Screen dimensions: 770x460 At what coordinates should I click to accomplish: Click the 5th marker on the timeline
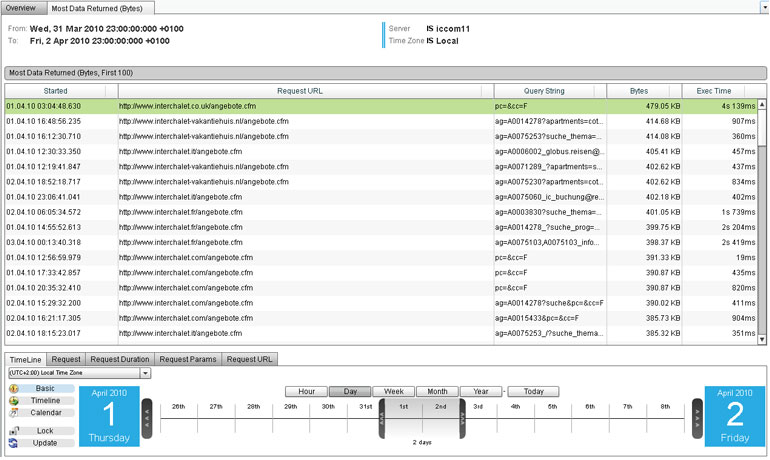552,407
